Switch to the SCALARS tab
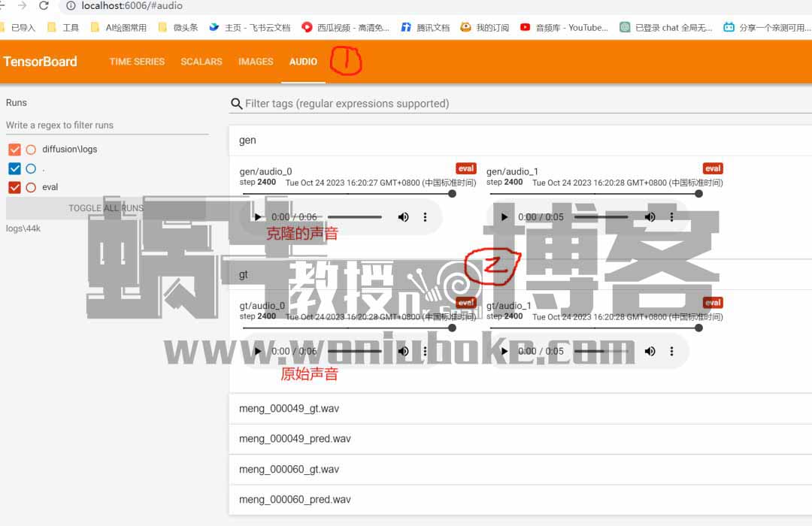This screenshot has height=526, width=812. click(201, 62)
